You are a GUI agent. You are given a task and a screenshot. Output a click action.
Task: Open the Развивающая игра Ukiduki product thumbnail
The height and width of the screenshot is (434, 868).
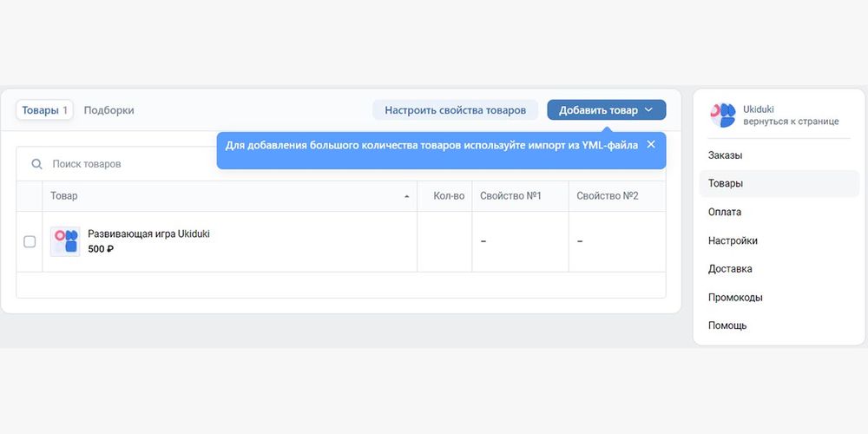coord(65,241)
